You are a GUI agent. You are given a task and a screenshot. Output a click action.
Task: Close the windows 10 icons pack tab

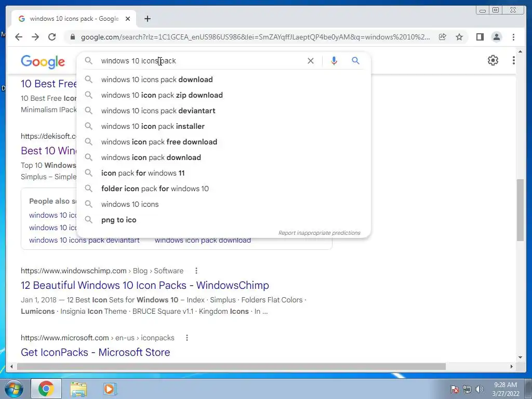pos(128,19)
